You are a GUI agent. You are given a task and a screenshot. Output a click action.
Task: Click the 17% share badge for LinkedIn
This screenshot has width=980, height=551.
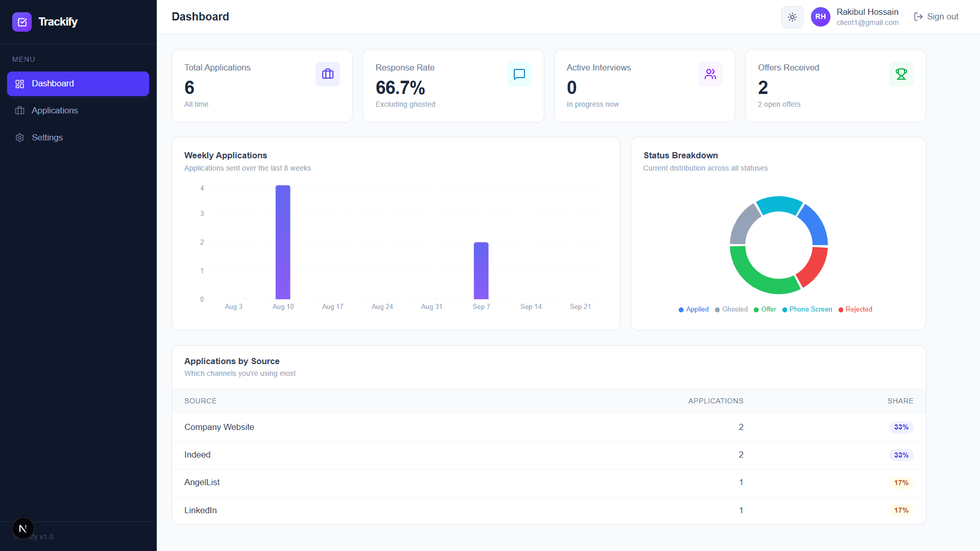point(901,510)
